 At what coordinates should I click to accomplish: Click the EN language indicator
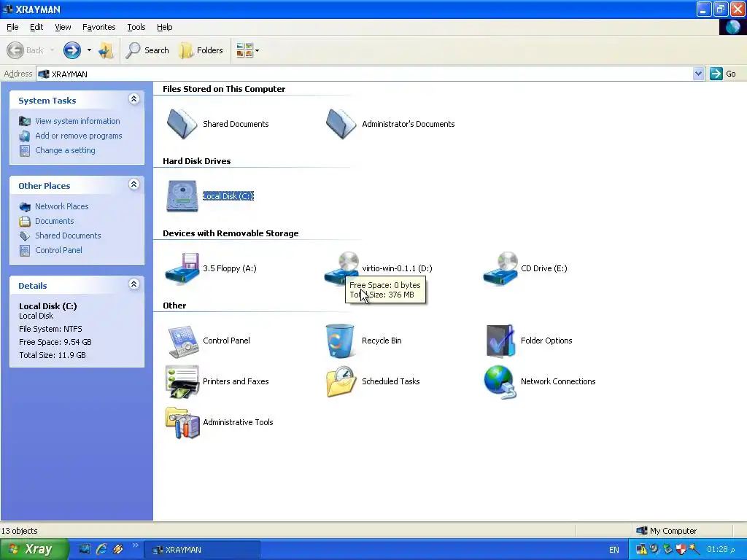tap(614, 550)
